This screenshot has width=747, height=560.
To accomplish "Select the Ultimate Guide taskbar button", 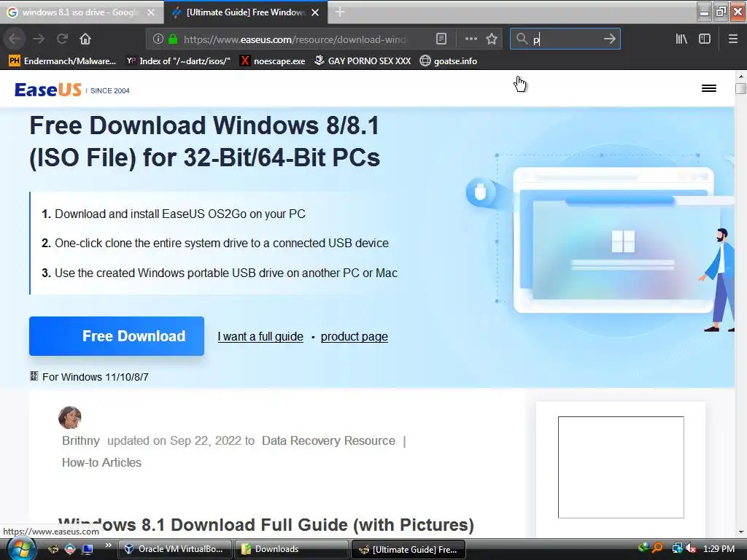I will point(409,549).
